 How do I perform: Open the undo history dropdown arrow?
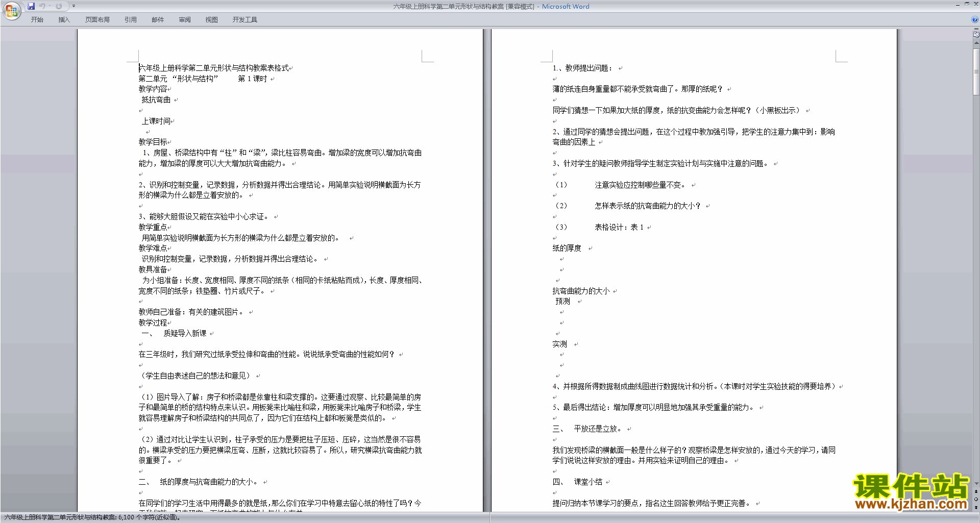coord(50,6)
